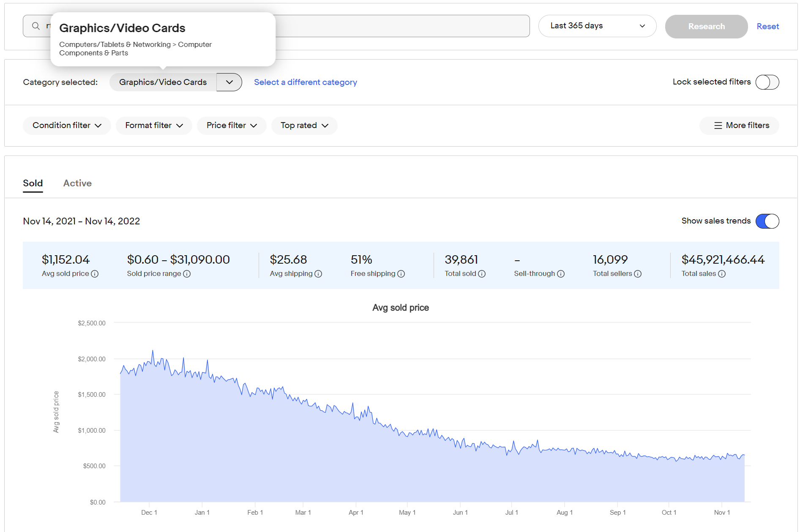Select the Sold tab
Screen dimensions: 800x532
point(33,183)
